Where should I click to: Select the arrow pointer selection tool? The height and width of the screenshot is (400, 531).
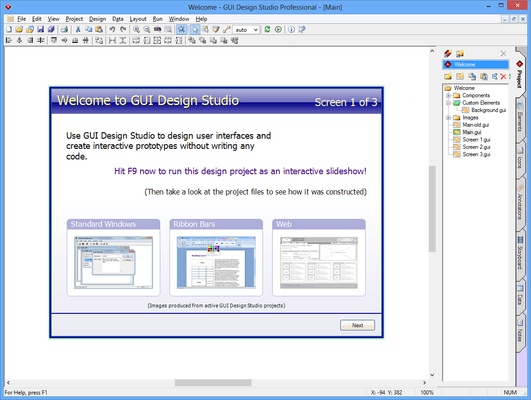(x=195, y=29)
